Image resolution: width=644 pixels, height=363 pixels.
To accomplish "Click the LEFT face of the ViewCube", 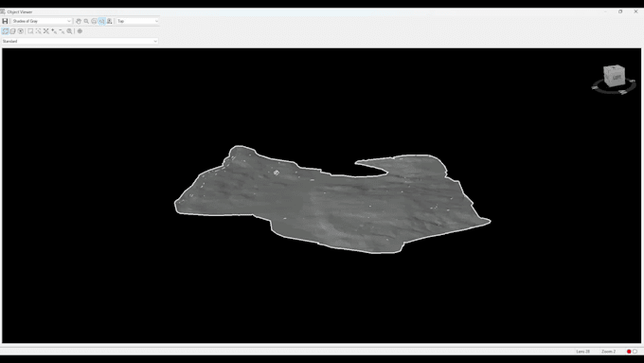I will point(617,78).
